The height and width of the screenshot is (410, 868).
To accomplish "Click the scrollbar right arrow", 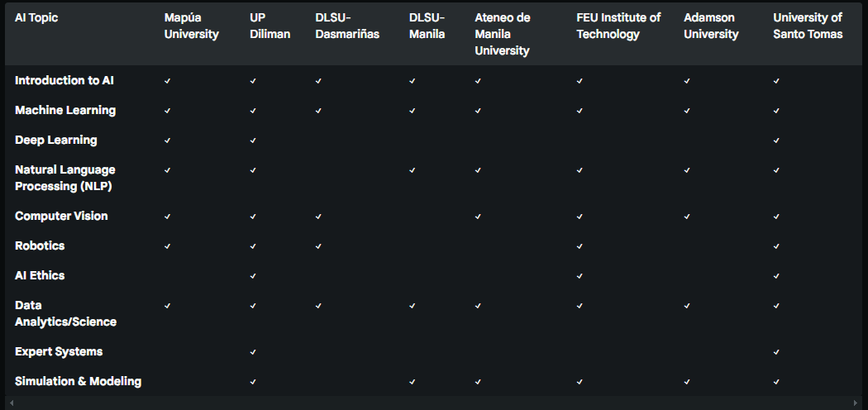I will tap(856, 403).
